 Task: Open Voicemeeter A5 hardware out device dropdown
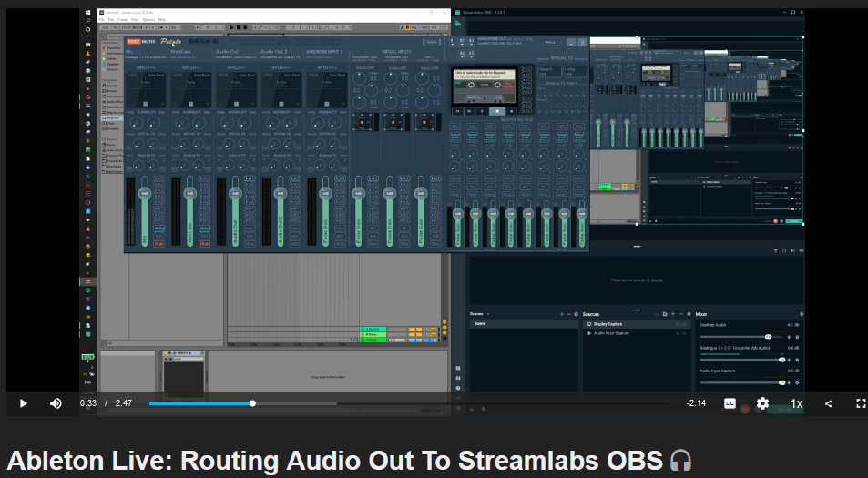tap(471, 55)
